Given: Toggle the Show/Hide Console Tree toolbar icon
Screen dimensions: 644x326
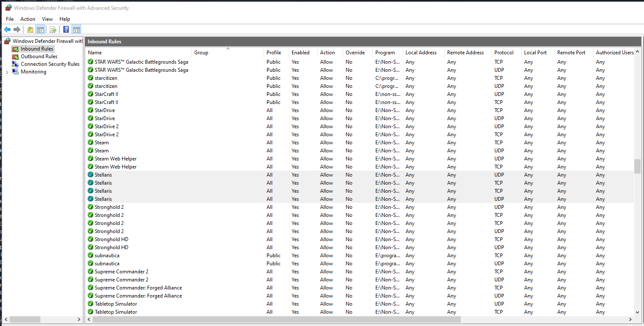Looking at the screenshot, I should pyautogui.click(x=40, y=29).
